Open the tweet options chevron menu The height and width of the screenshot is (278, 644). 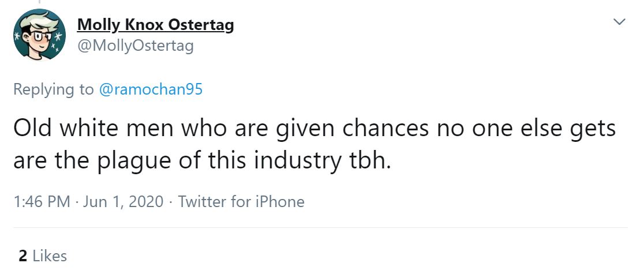click(x=619, y=22)
